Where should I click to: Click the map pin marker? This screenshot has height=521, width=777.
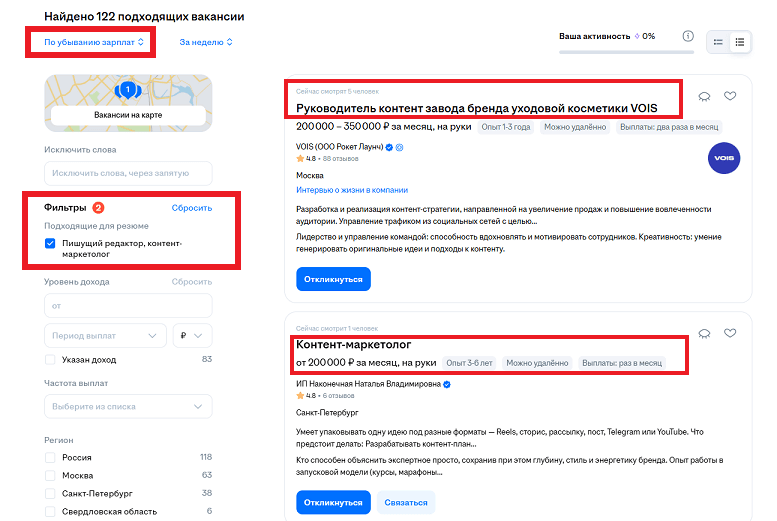[x=127, y=91]
